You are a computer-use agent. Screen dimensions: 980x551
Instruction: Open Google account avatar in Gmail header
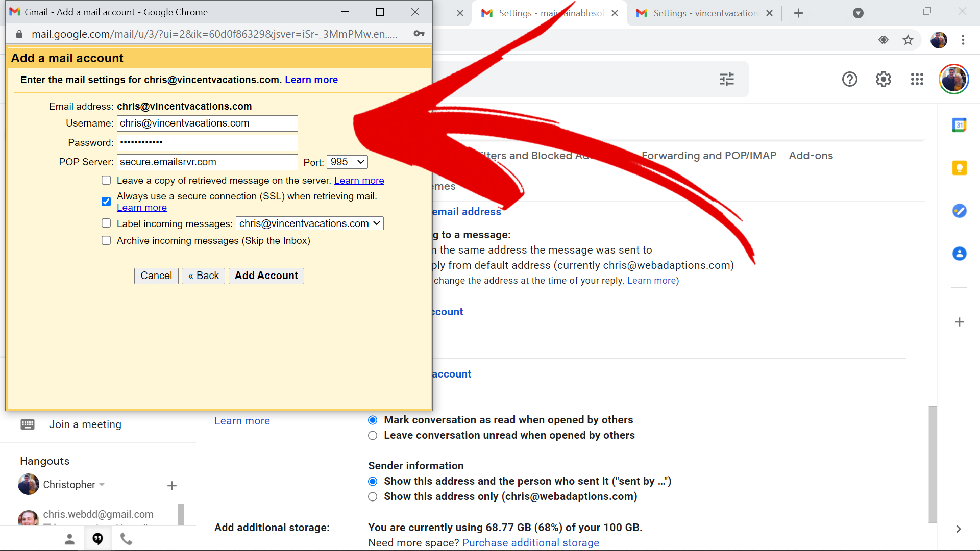click(953, 79)
